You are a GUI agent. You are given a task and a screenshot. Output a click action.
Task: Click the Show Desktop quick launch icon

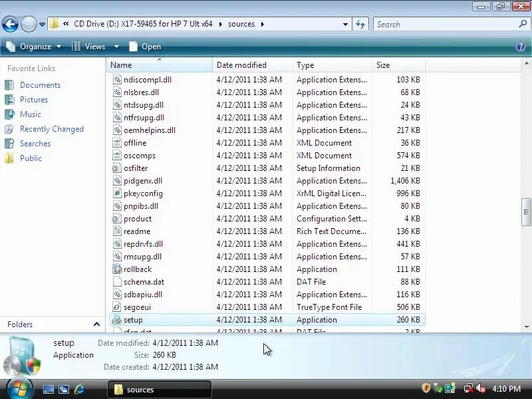(49, 389)
